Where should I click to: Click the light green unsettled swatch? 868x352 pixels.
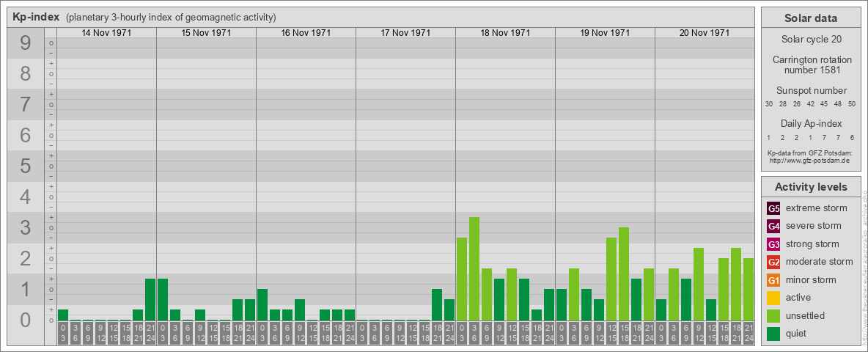[773, 316]
